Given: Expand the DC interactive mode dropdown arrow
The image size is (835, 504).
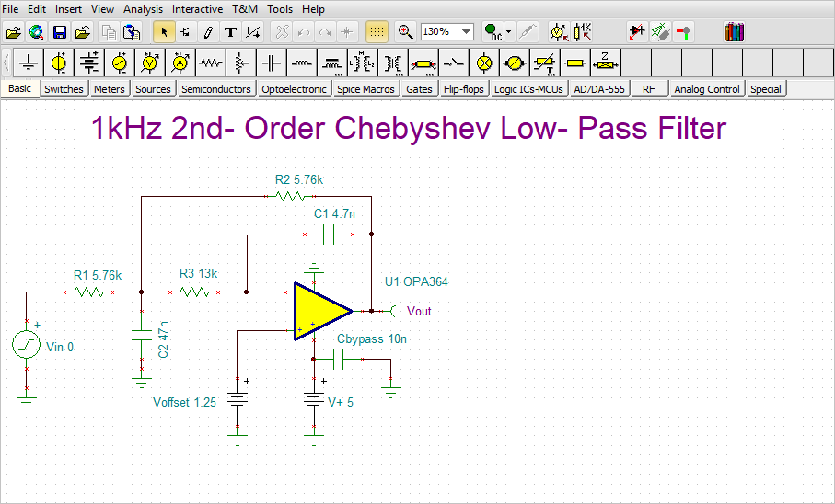Looking at the screenshot, I should click(x=509, y=32).
